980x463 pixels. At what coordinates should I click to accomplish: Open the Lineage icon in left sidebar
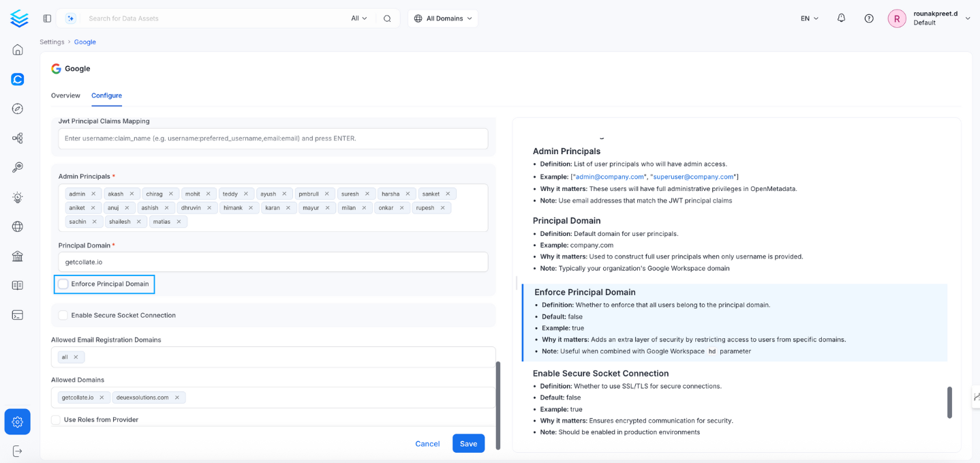(18, 138)
